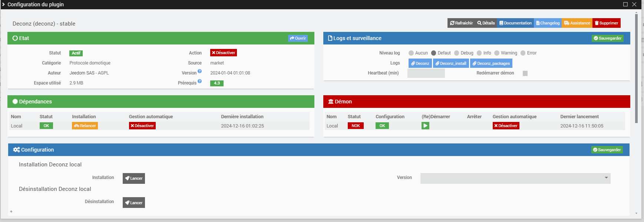Open Assistance request
644x222 pixels.
point(577,23)
